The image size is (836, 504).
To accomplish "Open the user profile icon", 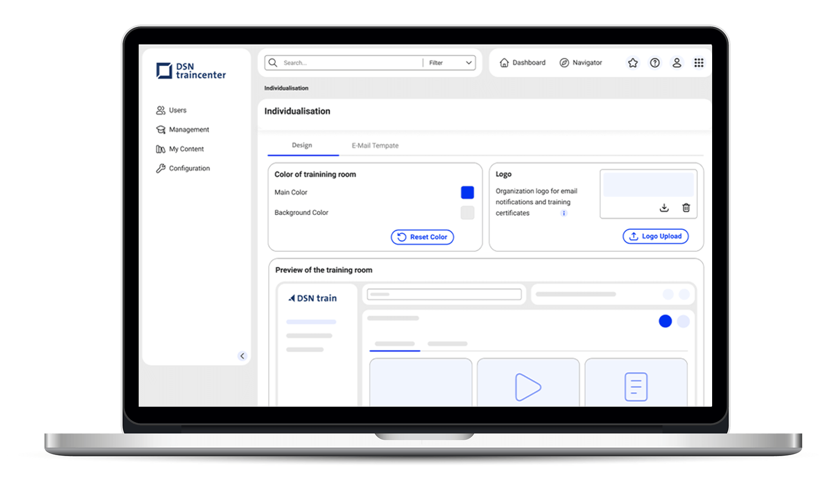I will coord(677,63).
